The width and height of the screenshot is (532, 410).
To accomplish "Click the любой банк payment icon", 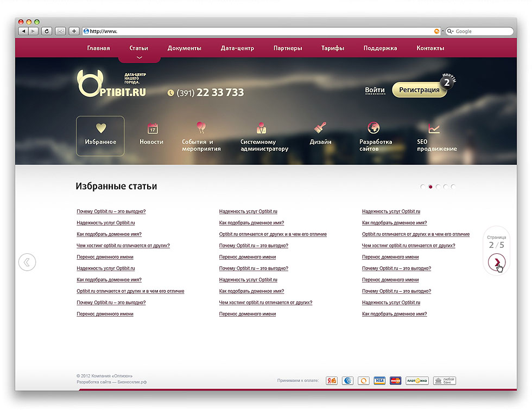I will click(445, 381).
